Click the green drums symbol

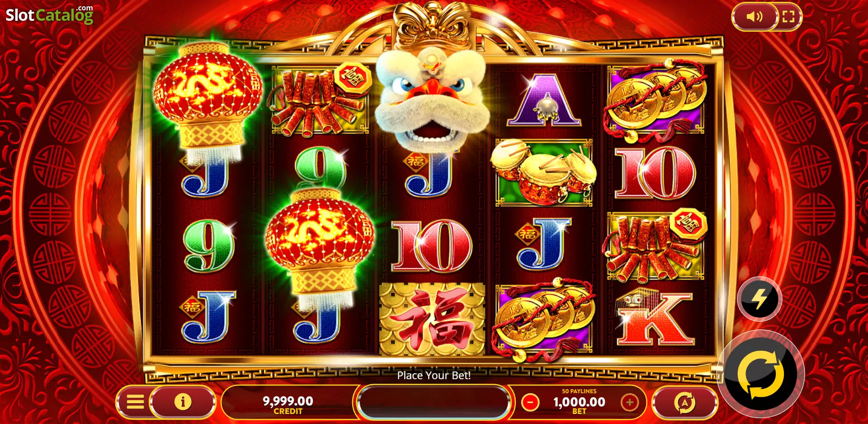click(543, 172)
